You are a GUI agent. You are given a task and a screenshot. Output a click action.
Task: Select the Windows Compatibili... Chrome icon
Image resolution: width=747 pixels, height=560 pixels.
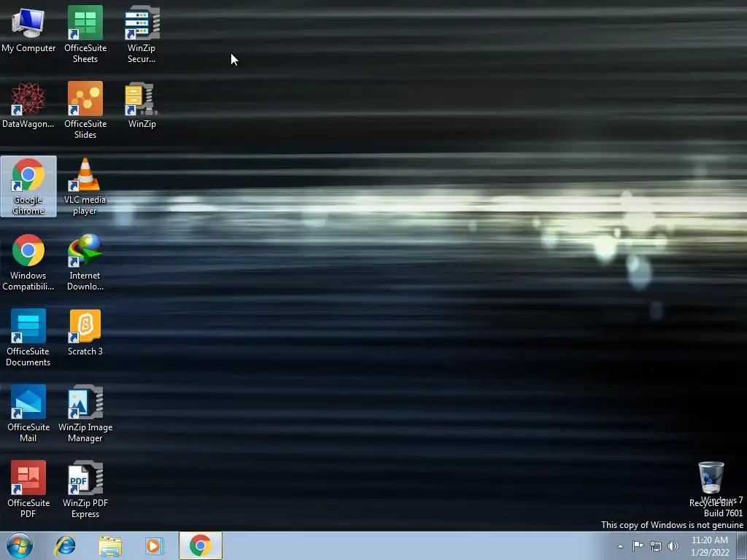pyautogui.click(x=28, y=262)
